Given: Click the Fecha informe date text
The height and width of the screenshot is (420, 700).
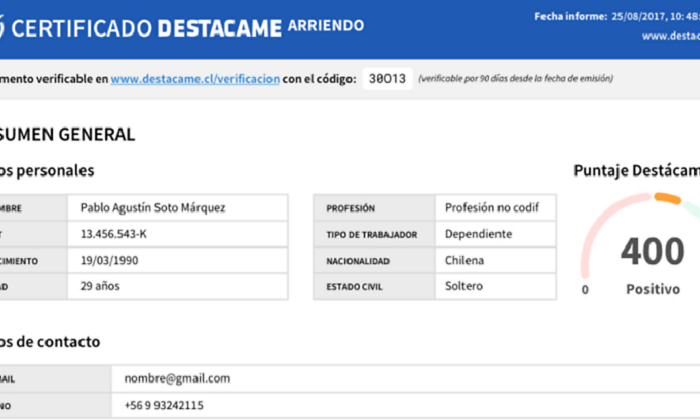Looking at the screenshot, I should coord(617,17).
